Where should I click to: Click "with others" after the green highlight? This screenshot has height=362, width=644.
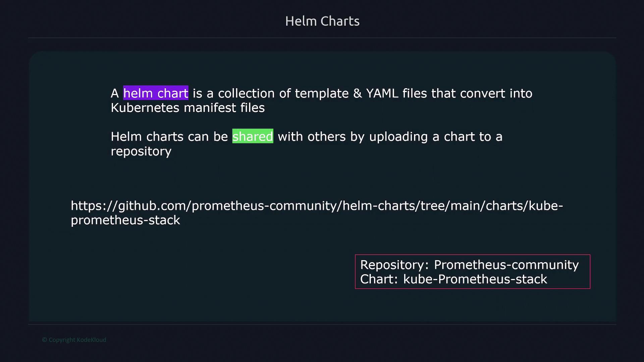pyautogui.click(x=312, y=137)
